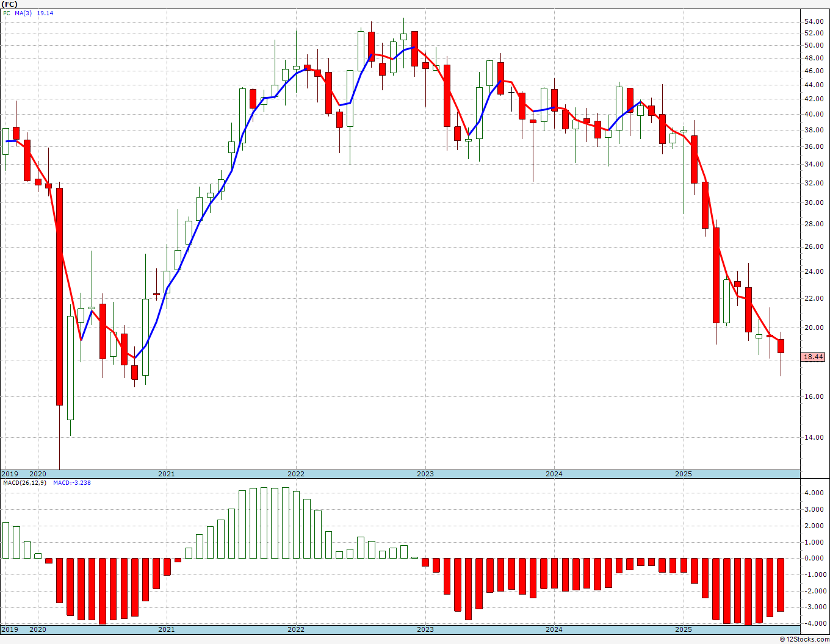
Task: Click the 46.00 price axis label
Action: click(814, 71)
